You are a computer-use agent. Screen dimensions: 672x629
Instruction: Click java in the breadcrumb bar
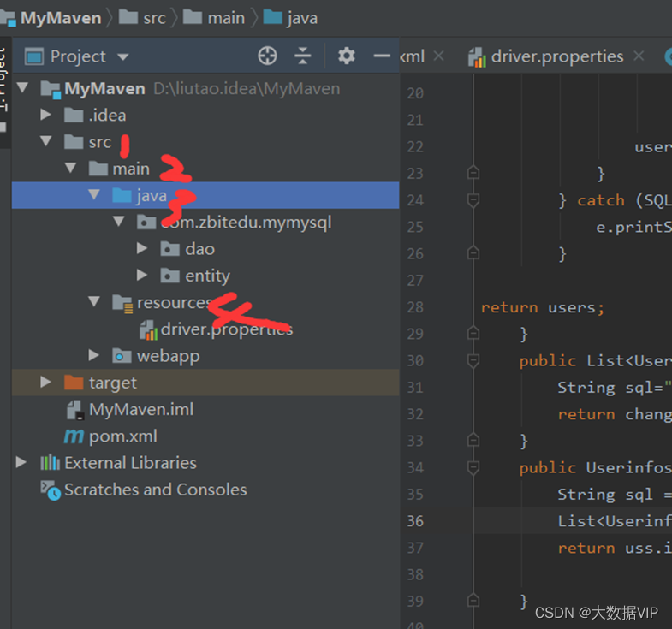(302, 19)
